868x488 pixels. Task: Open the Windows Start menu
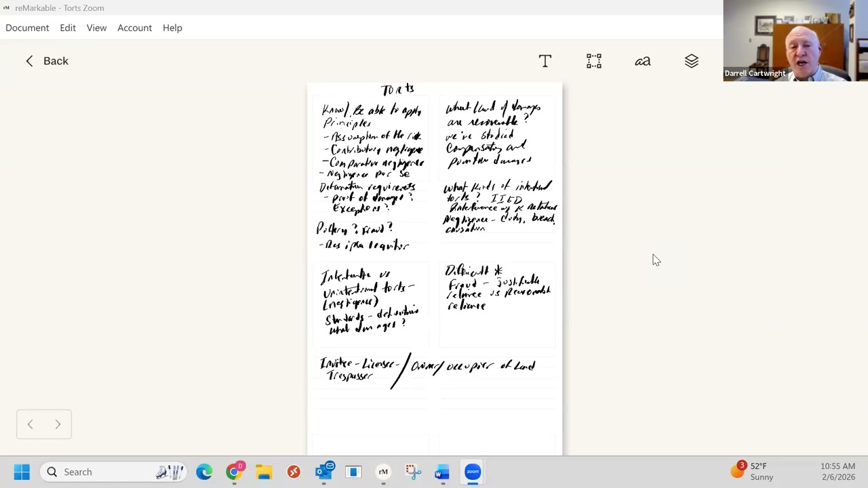coord(22,472)
